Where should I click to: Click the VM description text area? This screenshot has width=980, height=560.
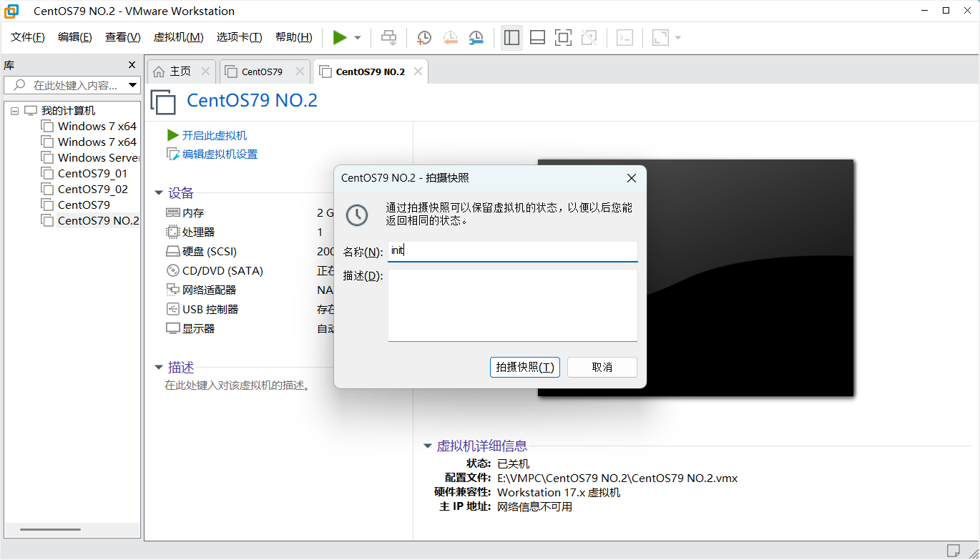point(237,385)
